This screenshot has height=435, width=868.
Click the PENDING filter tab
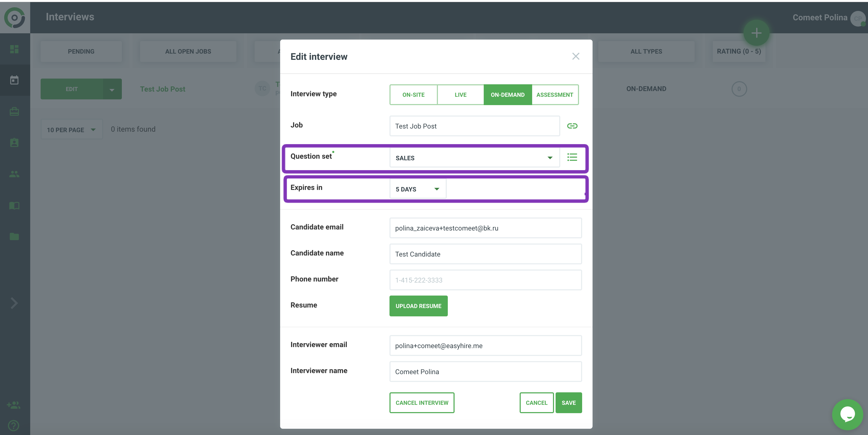81,52
